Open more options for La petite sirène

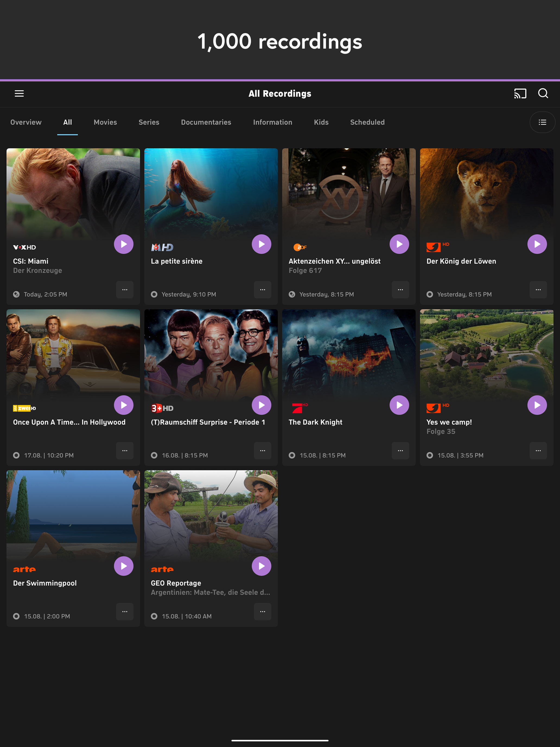click(x=263, y=290)
